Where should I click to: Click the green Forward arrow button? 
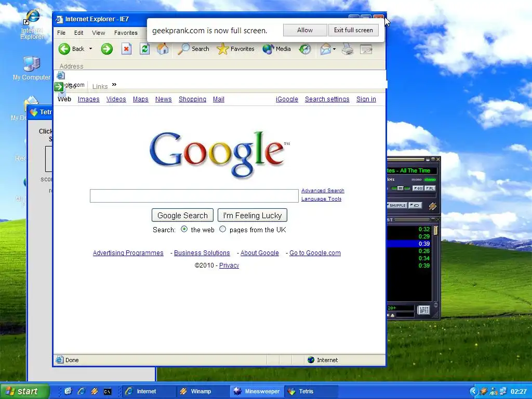point(107,49)
